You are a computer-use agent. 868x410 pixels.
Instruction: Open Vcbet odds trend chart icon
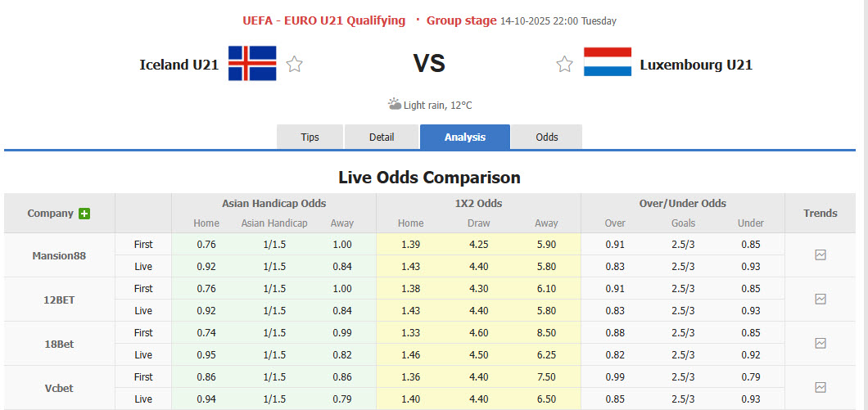(x=821, y=387)
